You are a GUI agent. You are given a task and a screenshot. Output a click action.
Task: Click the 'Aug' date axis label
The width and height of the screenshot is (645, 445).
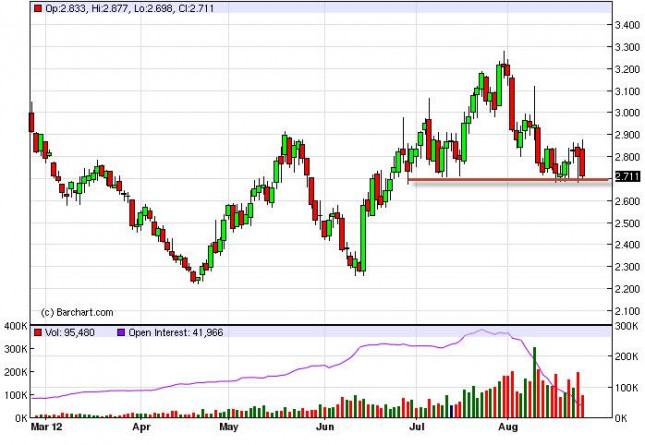pyautogui.click(x=508, y=427)
